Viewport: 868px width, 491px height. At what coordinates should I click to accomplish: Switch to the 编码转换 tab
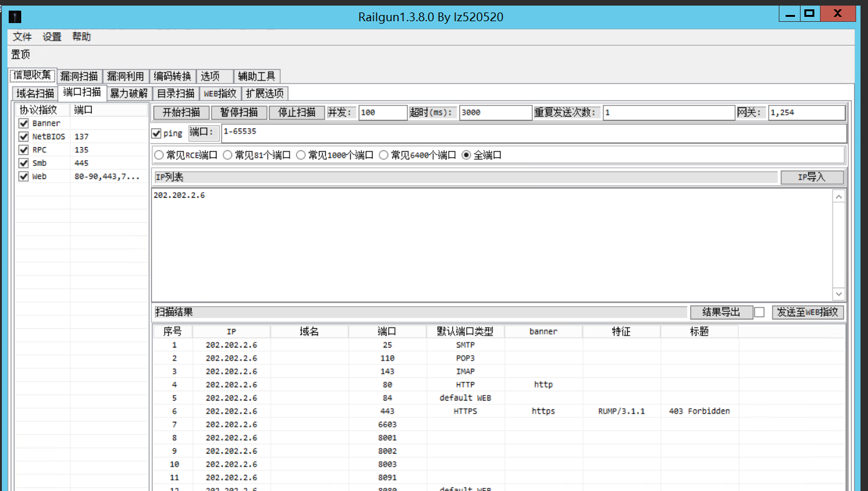click(x=172, y=76)
